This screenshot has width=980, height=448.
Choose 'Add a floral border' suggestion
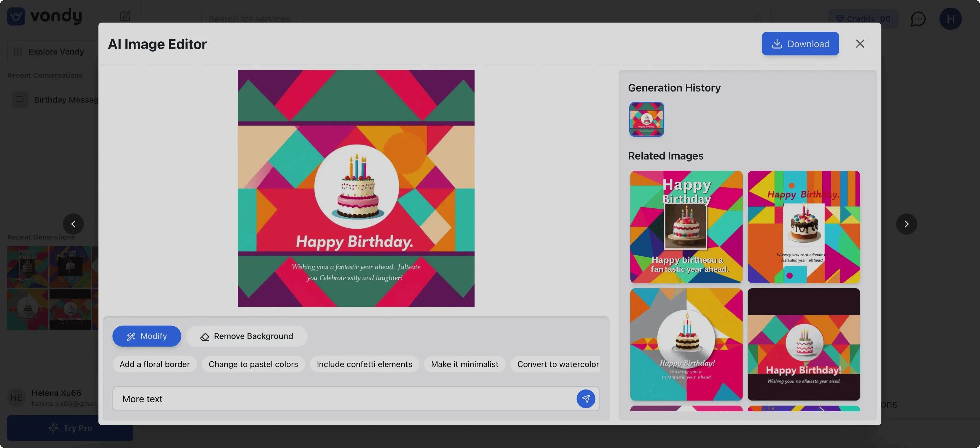click(154, 364)
